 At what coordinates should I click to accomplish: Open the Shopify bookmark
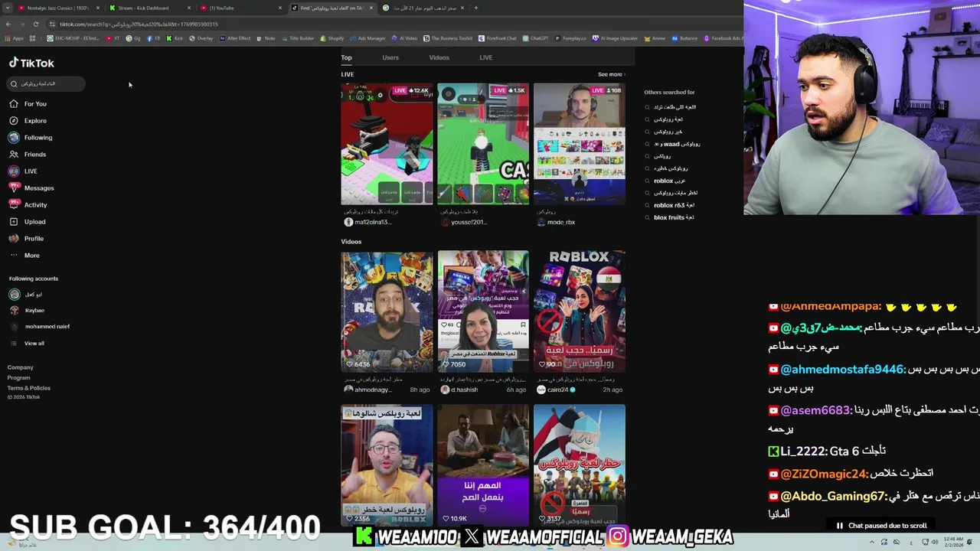[332, 38]
